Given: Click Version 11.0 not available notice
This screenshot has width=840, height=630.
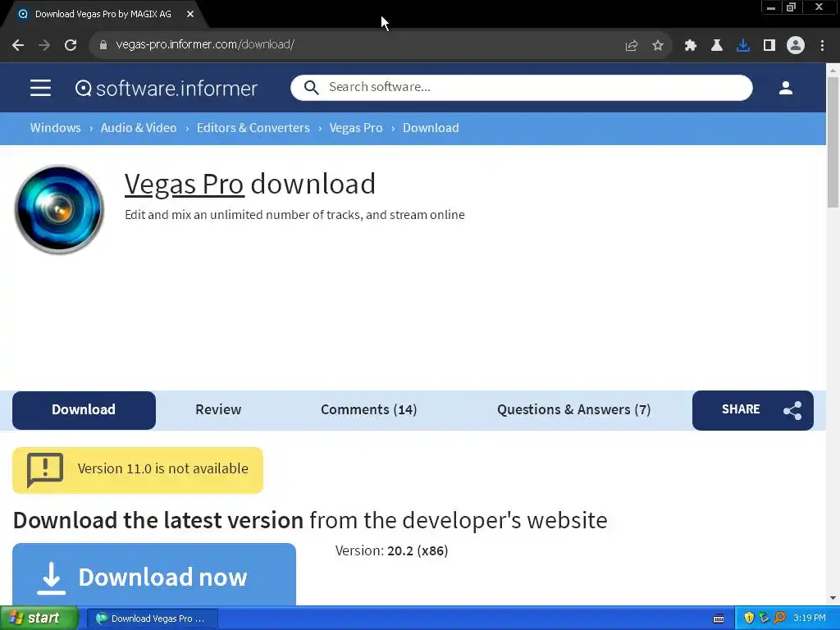Looking at the screenshot, I should coord(138,470).
